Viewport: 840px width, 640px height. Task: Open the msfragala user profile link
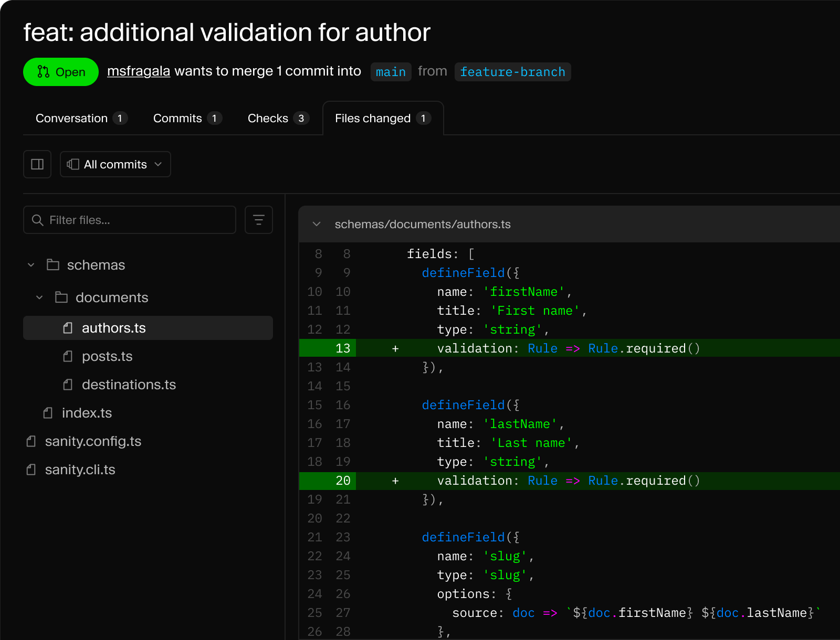coord(139,71)
